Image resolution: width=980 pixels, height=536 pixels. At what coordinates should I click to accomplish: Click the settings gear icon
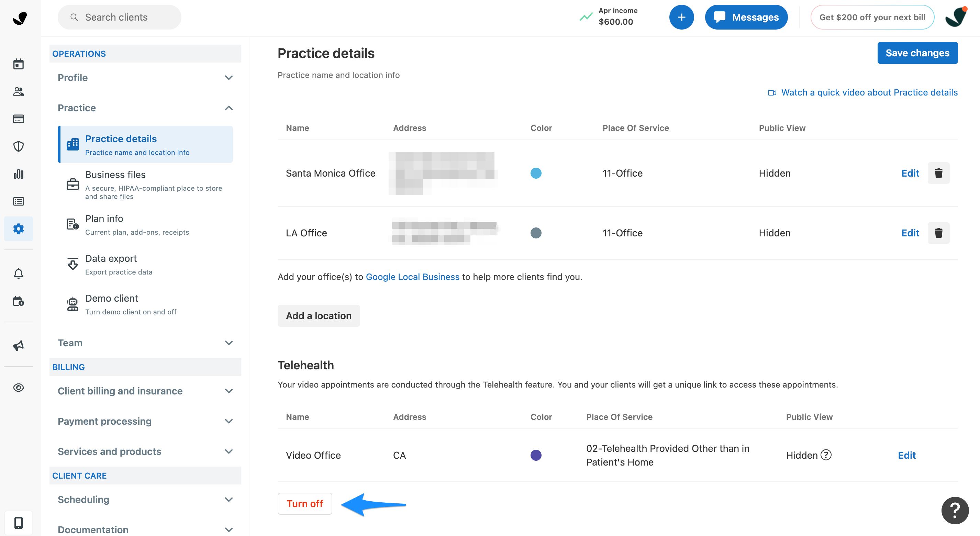coord(18,228)
